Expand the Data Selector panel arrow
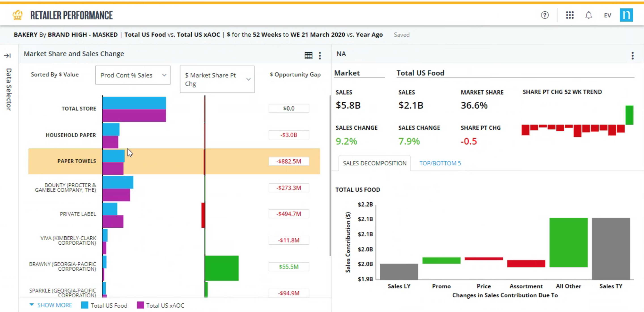Image resolution: width=644 pixels, height=312 pixels. [7, 56]
